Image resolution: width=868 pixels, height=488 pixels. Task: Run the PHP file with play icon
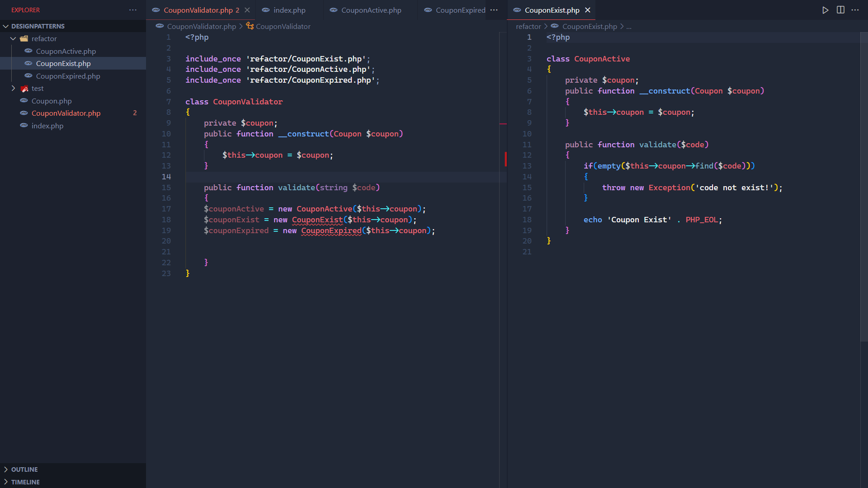[825, 10]
